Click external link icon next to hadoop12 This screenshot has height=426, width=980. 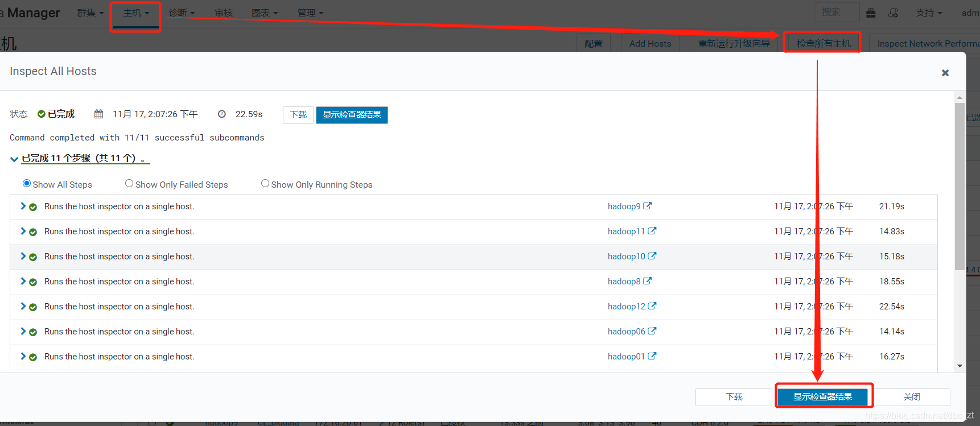tap(652, 306)
